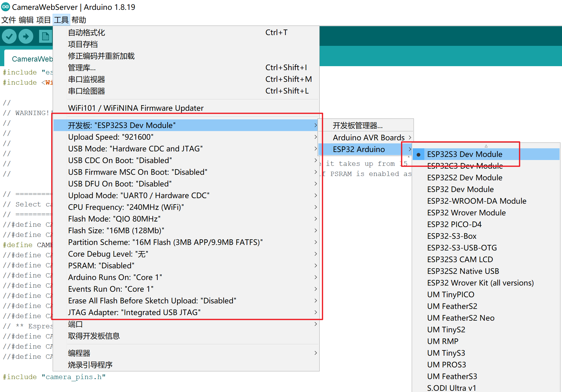Click 取得开发板信息 menu entry

pyautogui.click(x=186, y=336)
